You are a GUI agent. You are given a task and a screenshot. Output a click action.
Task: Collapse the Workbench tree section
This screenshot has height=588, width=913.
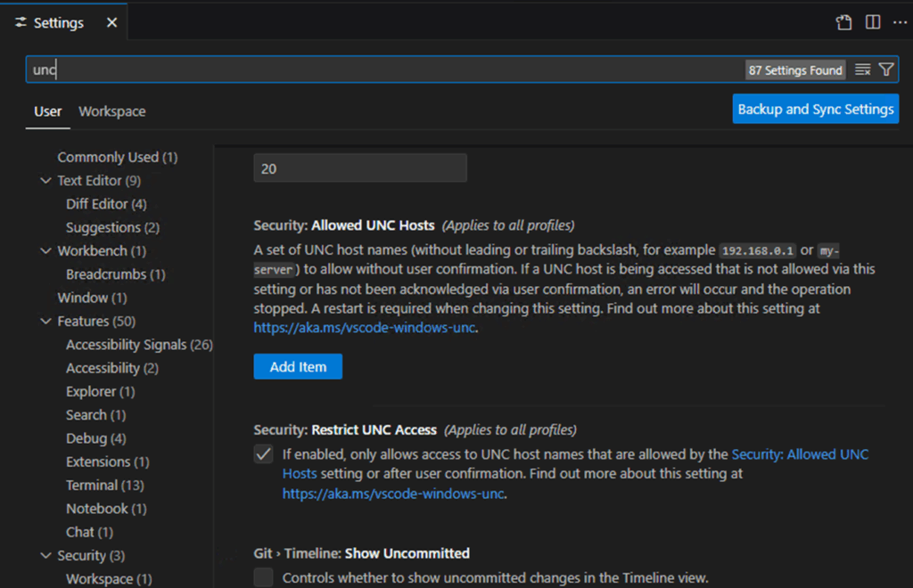[46, 251]
